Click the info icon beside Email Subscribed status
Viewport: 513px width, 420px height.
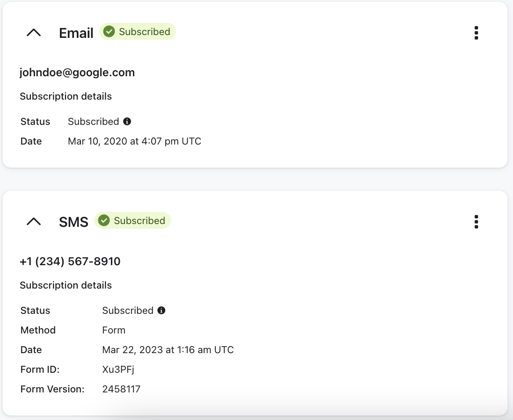click(x=127, y=121)
